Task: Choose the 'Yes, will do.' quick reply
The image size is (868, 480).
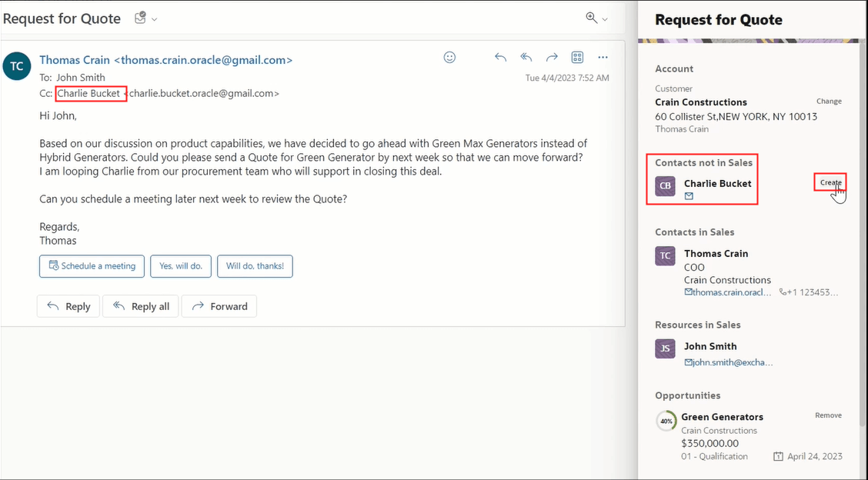Action: tap(180, 266)
